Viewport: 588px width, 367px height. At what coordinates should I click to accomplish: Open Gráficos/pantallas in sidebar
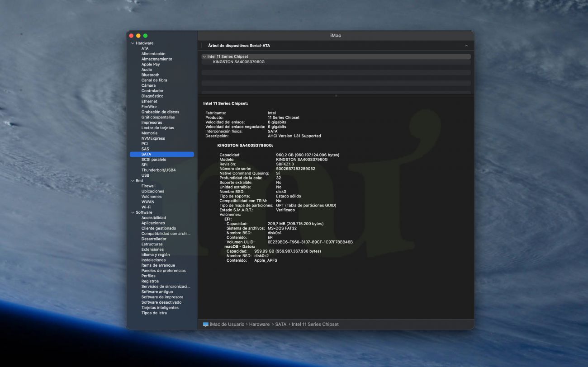[158, 118]
